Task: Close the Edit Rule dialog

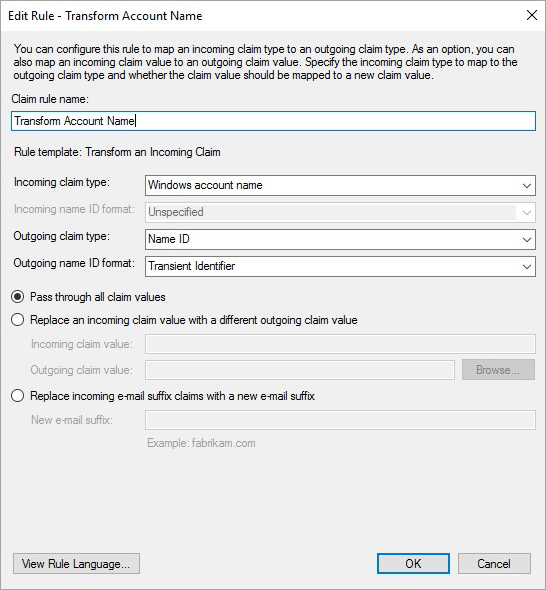Action: [x=532, y=15]
